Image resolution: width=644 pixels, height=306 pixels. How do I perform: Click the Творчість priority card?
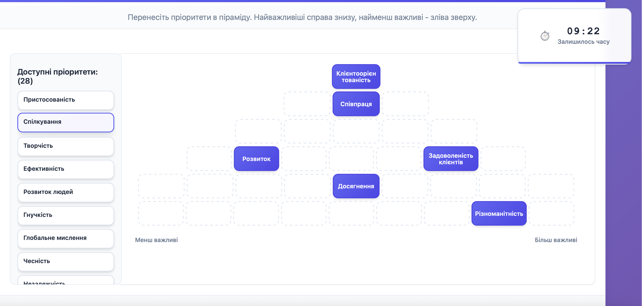pyautogui.click(x=66, y=146)
